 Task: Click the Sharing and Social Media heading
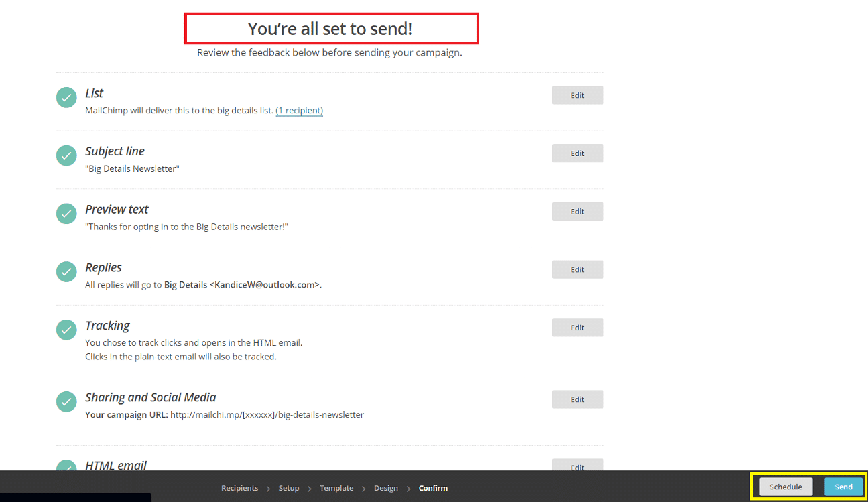[151, 397]
